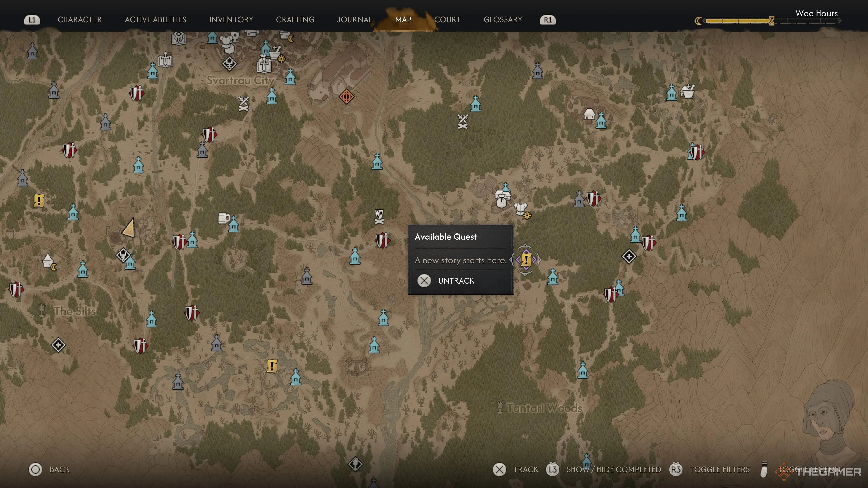Select the orange diamond marker near Svartrau City
Screen dimensions: 868x488
tap(346, 97)
